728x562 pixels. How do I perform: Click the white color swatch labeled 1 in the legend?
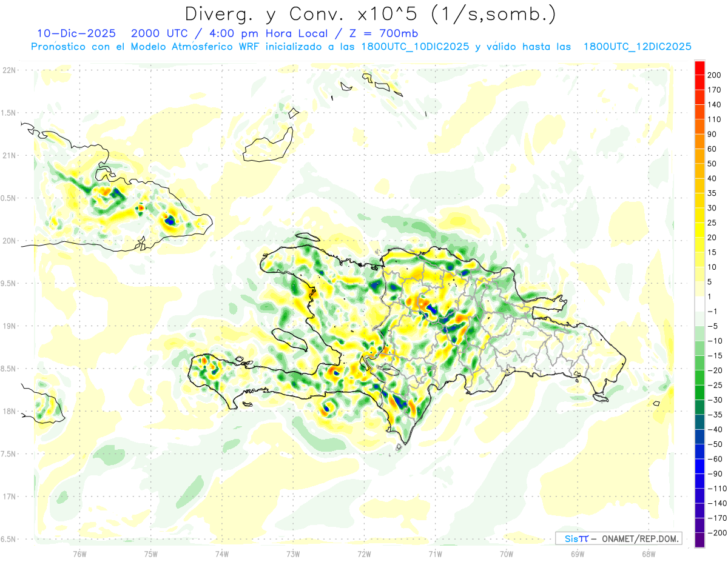(x=699, y=304)
